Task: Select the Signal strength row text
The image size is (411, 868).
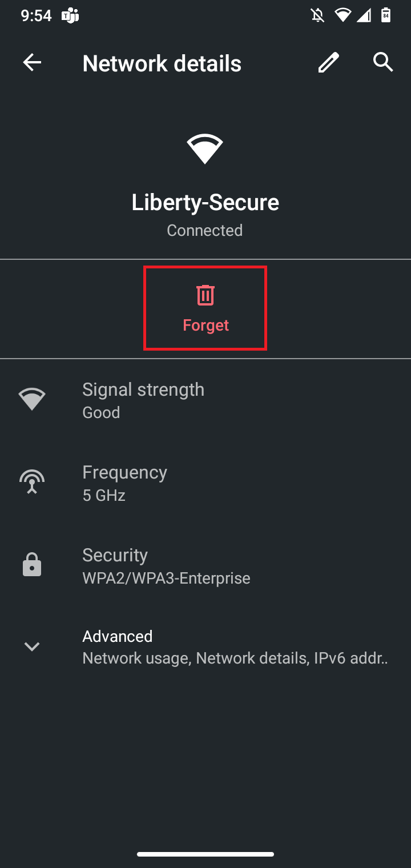Action: [143, 390]
